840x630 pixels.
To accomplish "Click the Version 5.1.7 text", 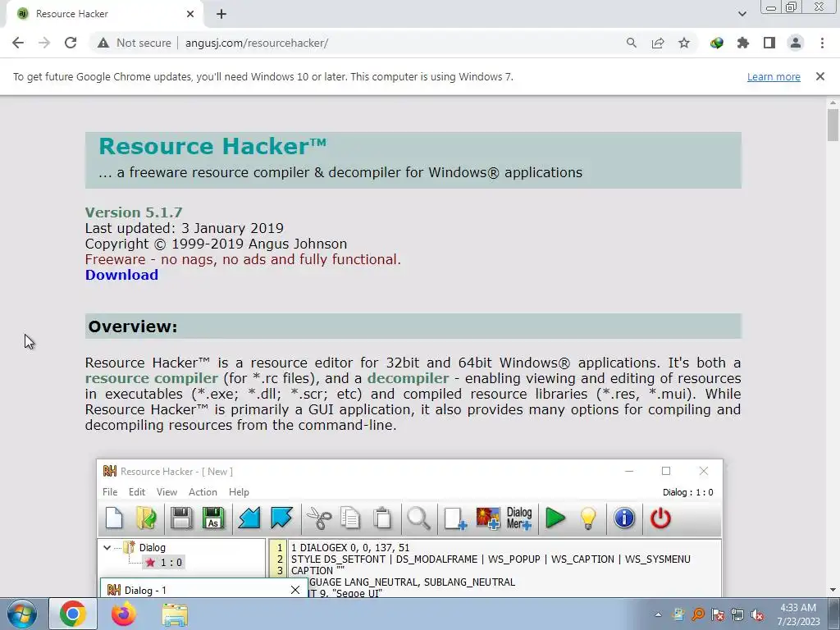I will [134, 212].
